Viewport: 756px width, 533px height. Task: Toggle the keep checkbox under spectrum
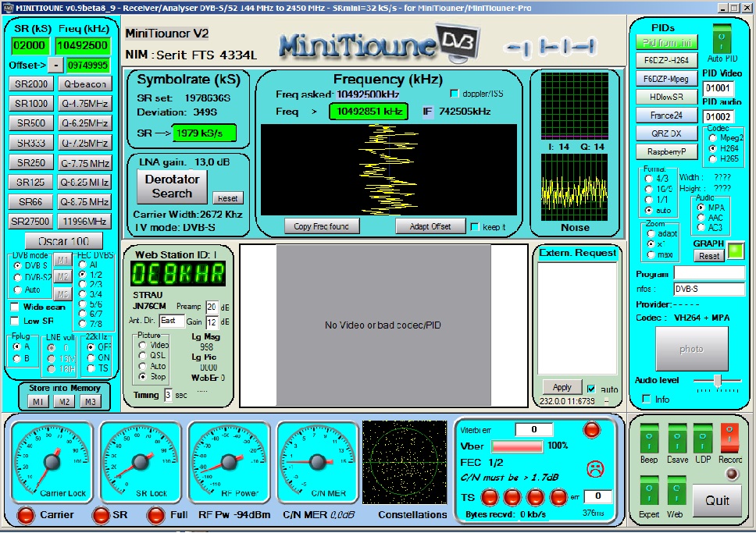(475, 226)
